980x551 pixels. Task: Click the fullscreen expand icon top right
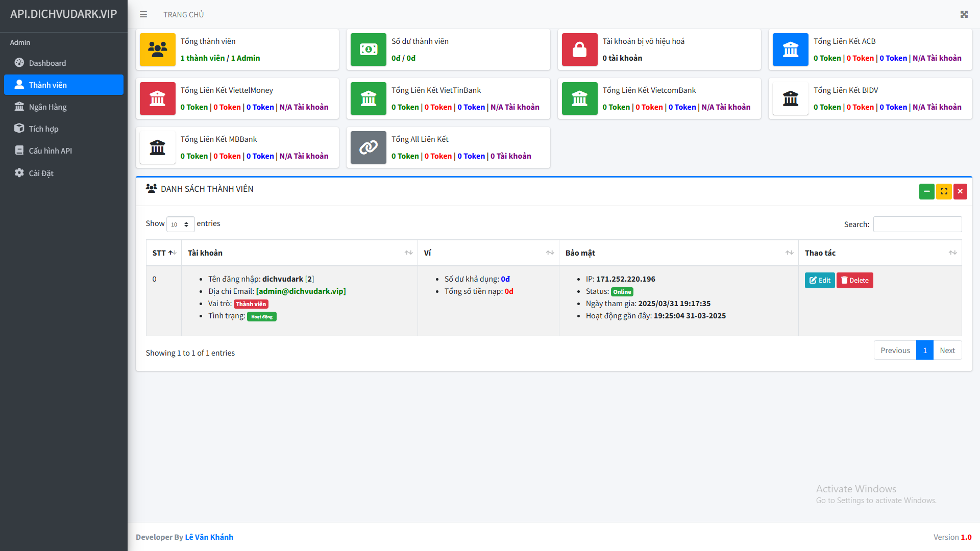[964, 14]
